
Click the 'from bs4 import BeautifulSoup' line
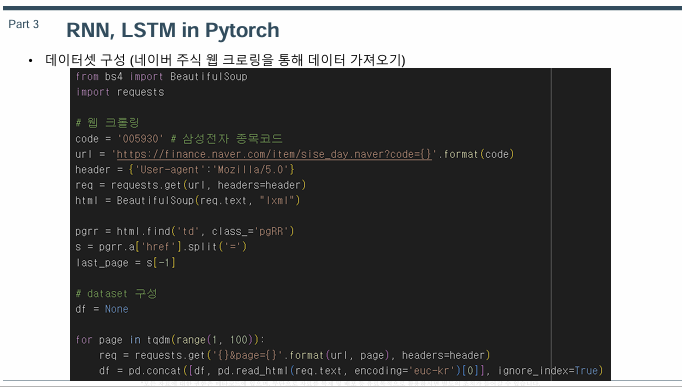tap(161, 77)
